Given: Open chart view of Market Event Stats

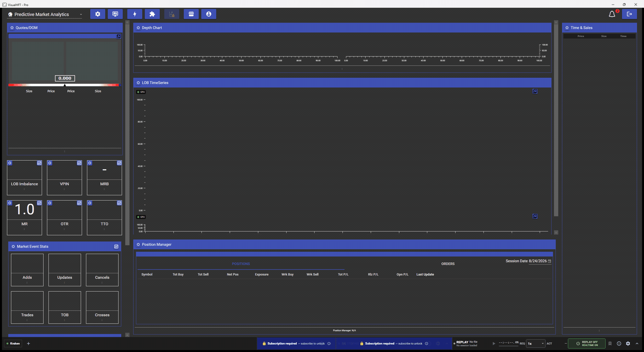Looking at the screenshot, I should point(116,247).
